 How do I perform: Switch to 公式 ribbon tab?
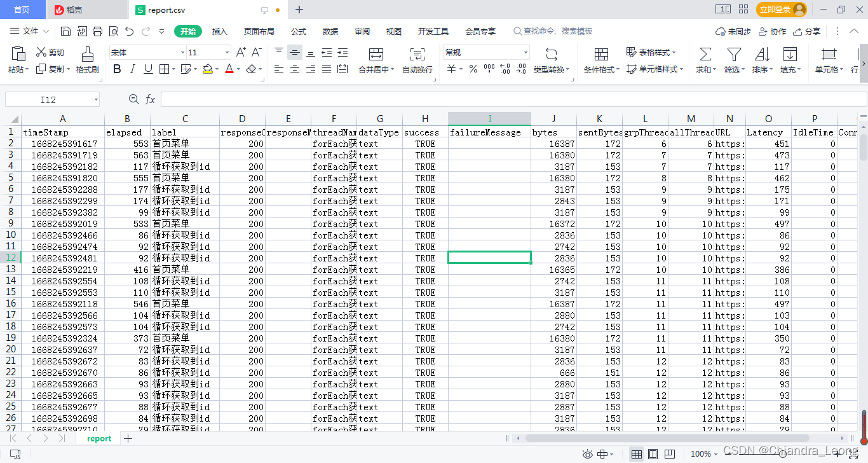tap(299, 31)
